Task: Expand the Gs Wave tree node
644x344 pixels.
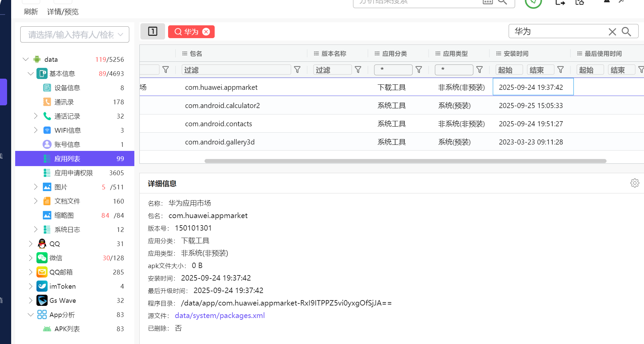Action: (x=31, y=300)
